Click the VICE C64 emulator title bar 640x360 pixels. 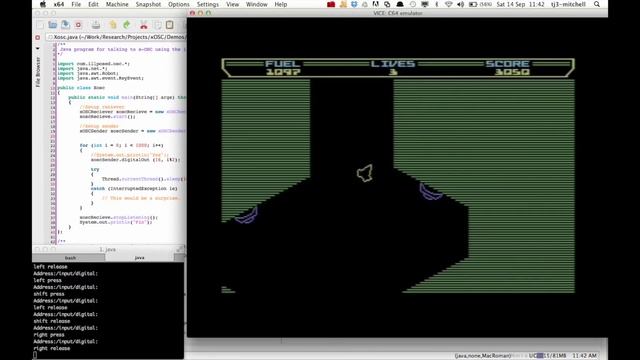398,13
